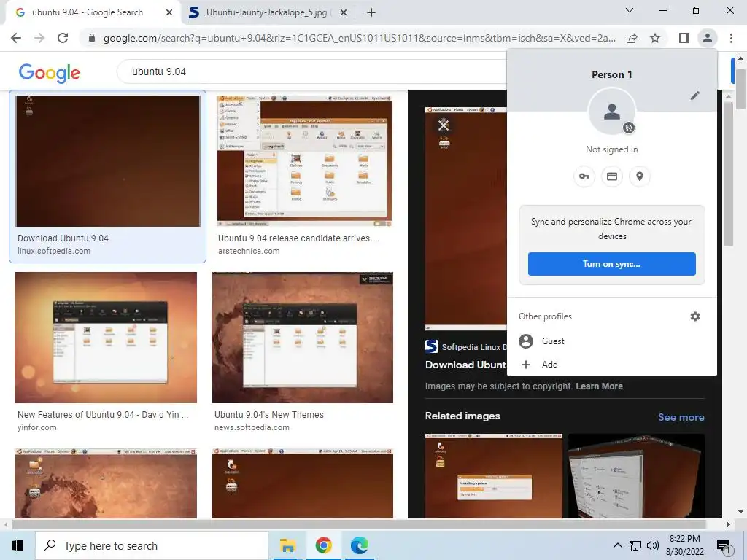Click the Person 1 avatar picture
Image resolution: width=747 pixels, height=560 pixels.
612,112
